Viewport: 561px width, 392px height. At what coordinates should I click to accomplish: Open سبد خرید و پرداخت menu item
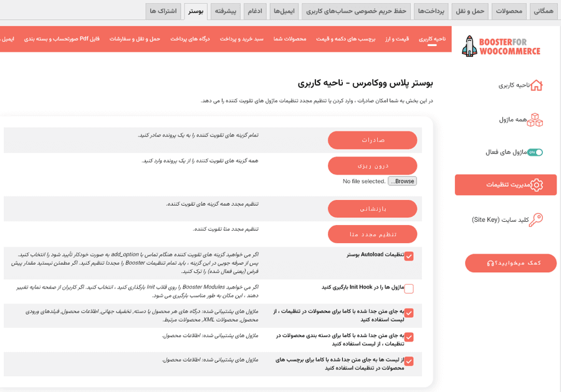click(241, 39)
